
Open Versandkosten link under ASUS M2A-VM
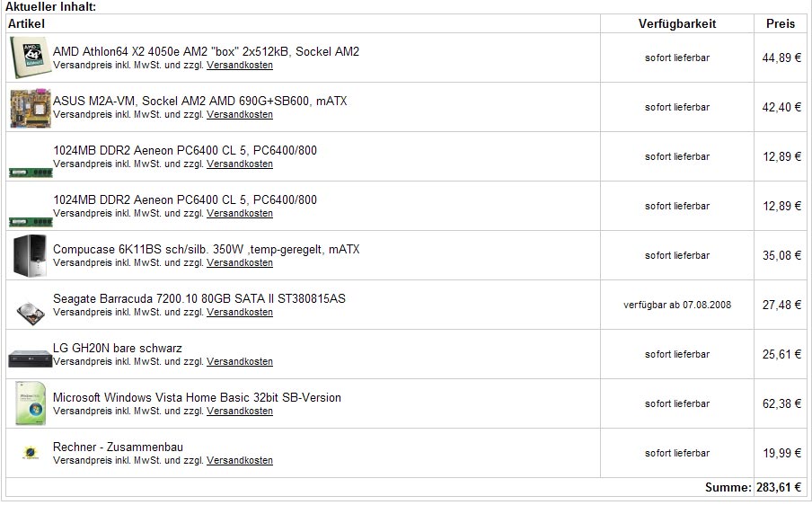coord(240,115)
